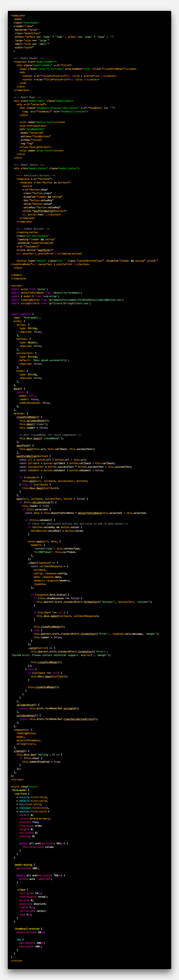179x980 pixels.
Task: Click the .catch((error) => line
Action: point(41,648)
